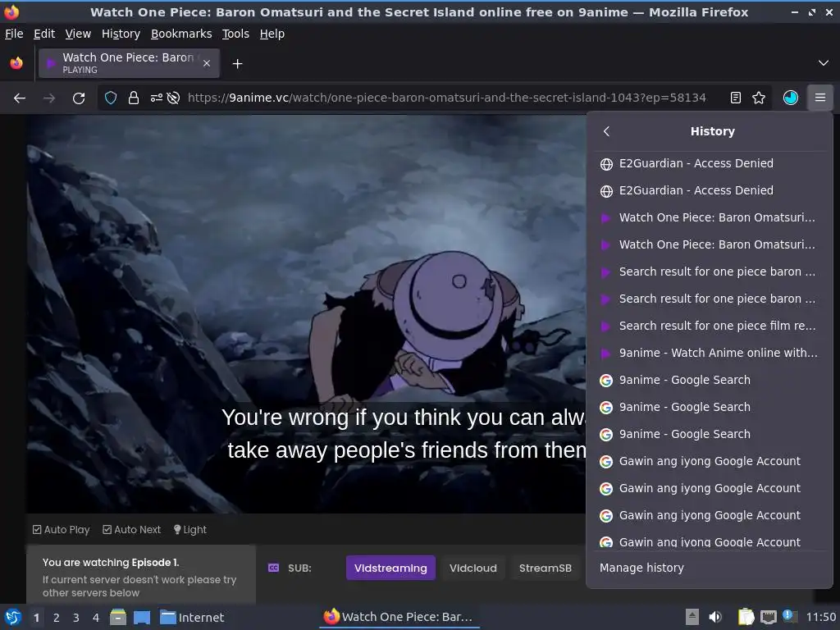Switch to workspace 3 in the taskbar

(76, 618)
